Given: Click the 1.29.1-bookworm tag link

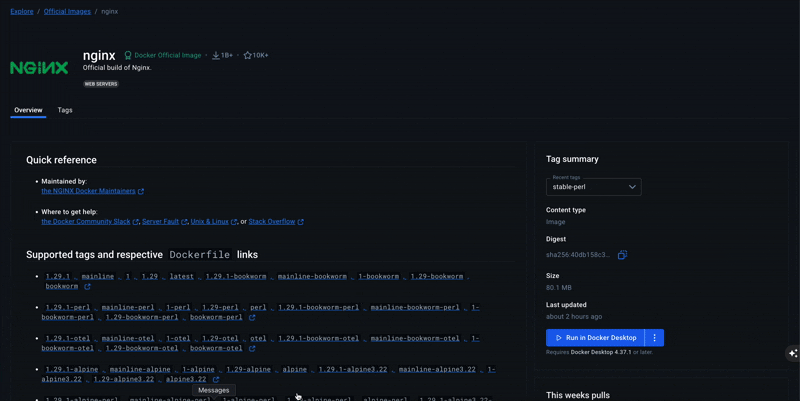Looking at the screenshot, I should click(236, 277).
